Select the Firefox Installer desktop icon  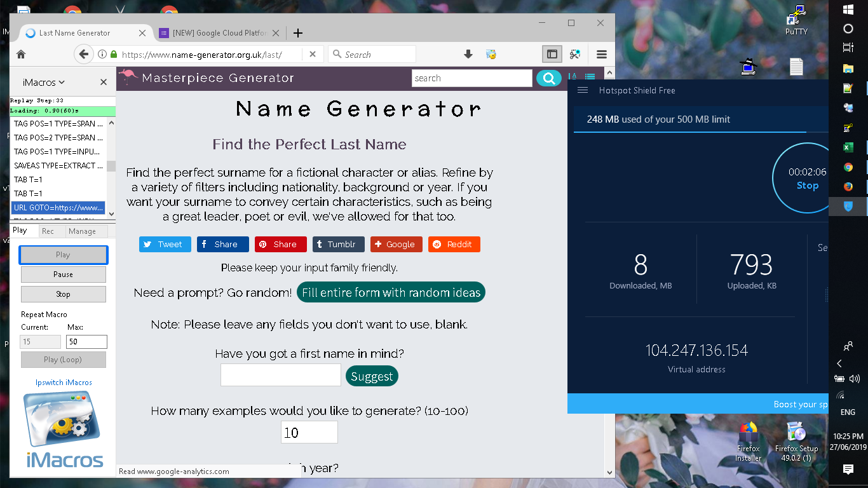(x=749, y=442)
